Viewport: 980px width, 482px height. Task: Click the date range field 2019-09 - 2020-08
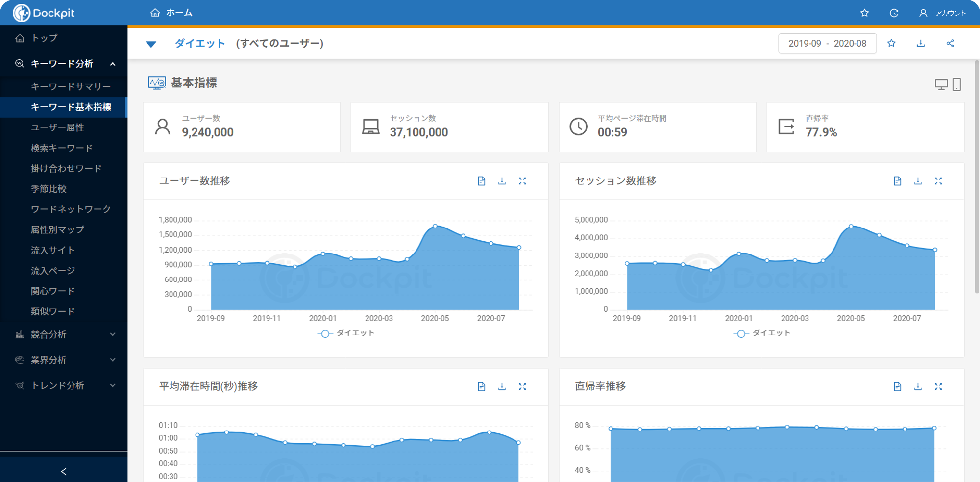point(827,43)
